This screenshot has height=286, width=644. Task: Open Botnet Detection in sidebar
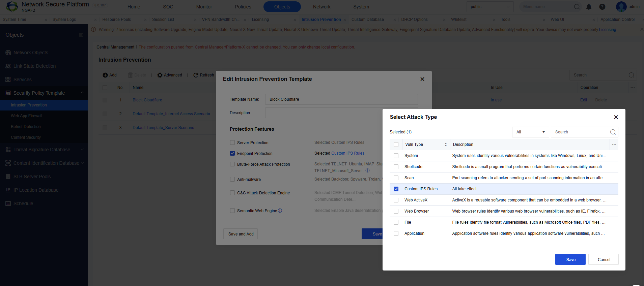click(x=26, y=127)
